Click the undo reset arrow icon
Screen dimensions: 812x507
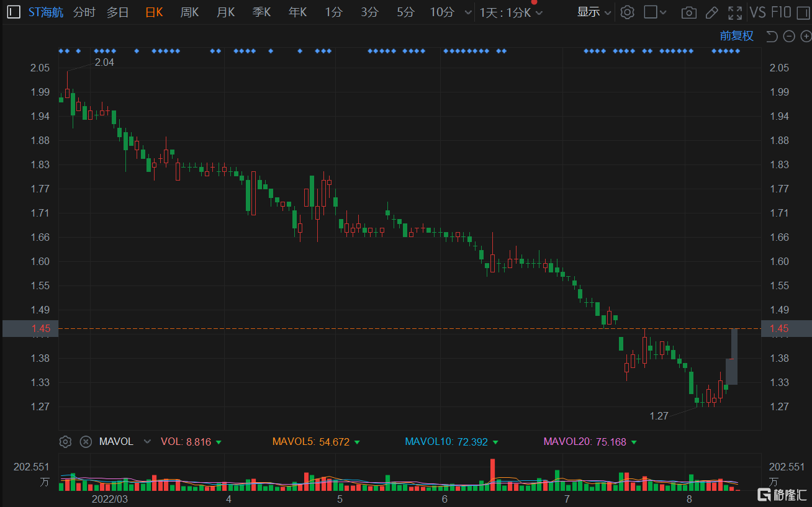pos(772,36)
